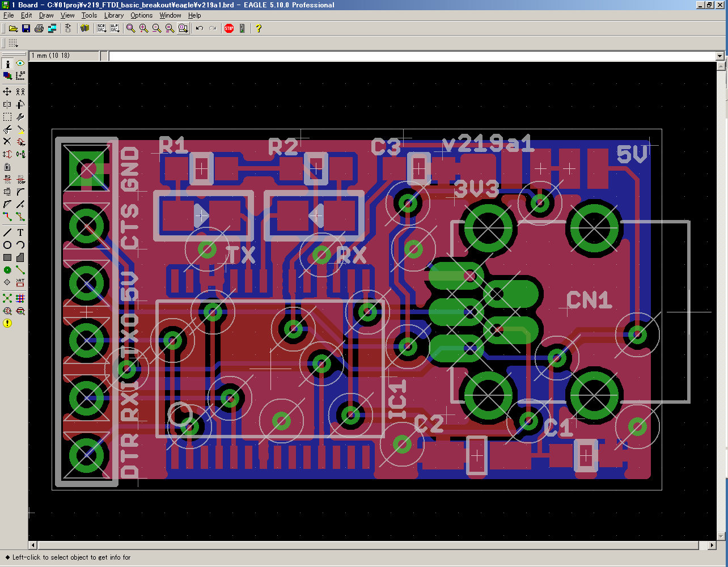Pick the Move tool
The width and height of the screenshot is (728, 567).
pyautogui.click(x=7, y=91)
